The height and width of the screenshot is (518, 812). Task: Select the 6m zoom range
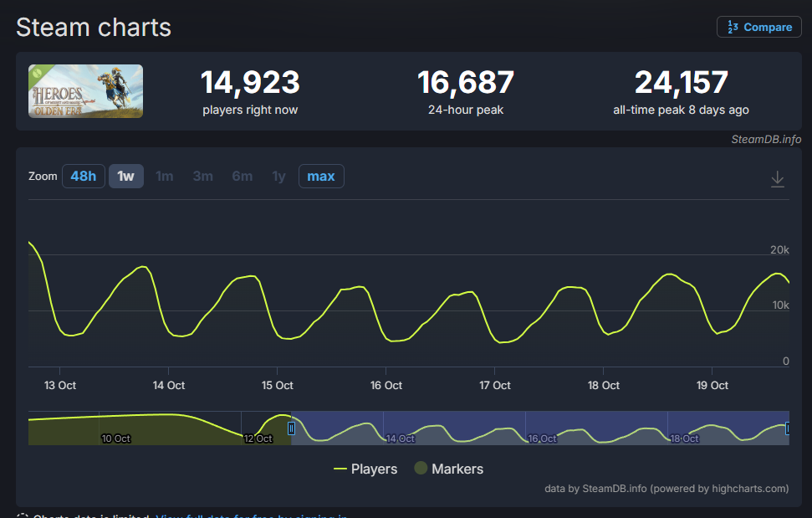pyautogui.click(x=243, y=176)
